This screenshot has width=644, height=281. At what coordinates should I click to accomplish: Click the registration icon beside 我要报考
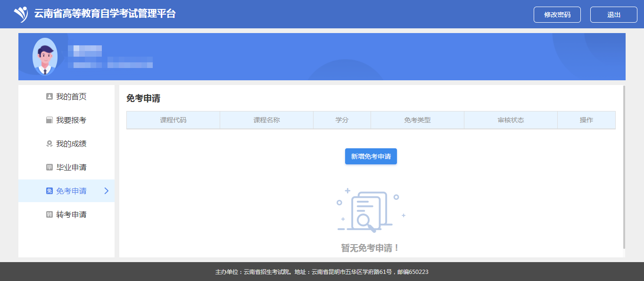pos(49,120)
